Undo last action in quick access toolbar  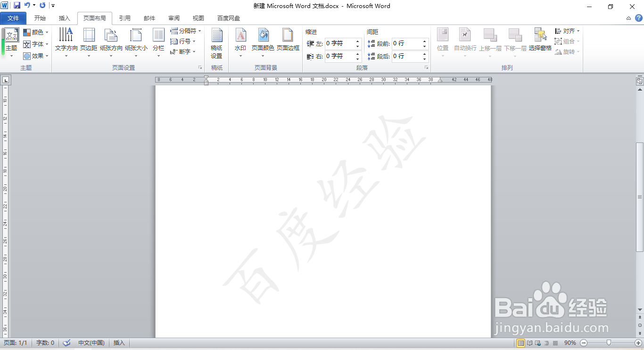(27, 6)
